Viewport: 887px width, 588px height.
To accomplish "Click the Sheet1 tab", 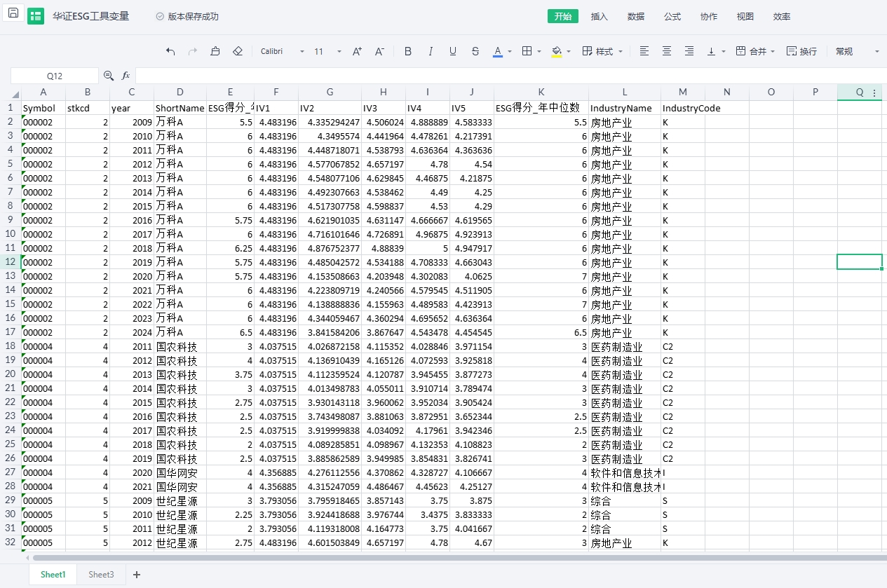I will (x=53, y=575).
